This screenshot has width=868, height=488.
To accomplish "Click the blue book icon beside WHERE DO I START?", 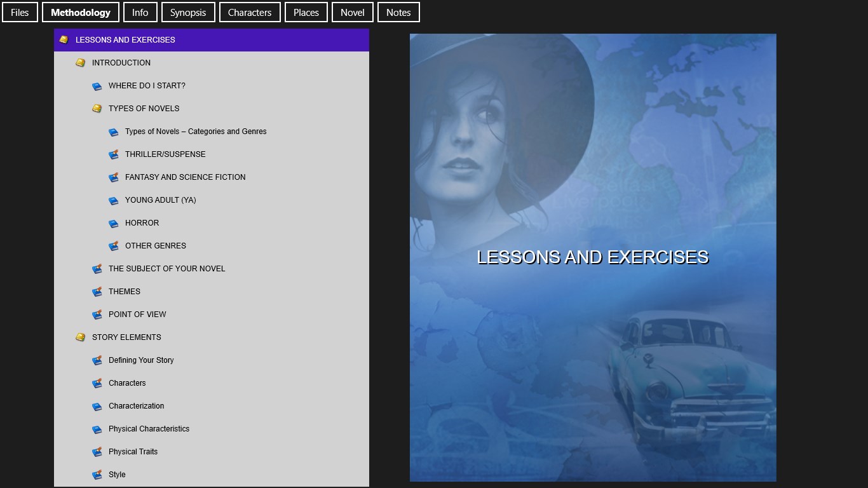I will pos(97,86).
